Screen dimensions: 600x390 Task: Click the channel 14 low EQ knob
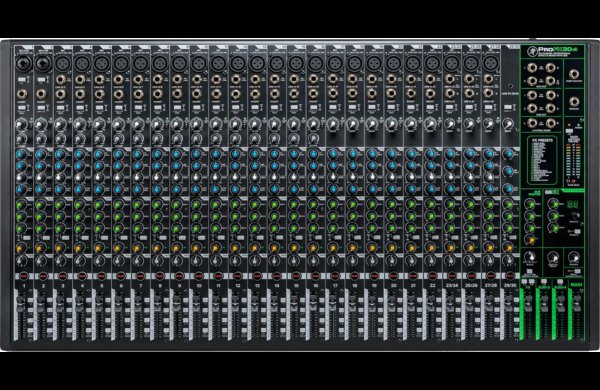tap(274, 189)
